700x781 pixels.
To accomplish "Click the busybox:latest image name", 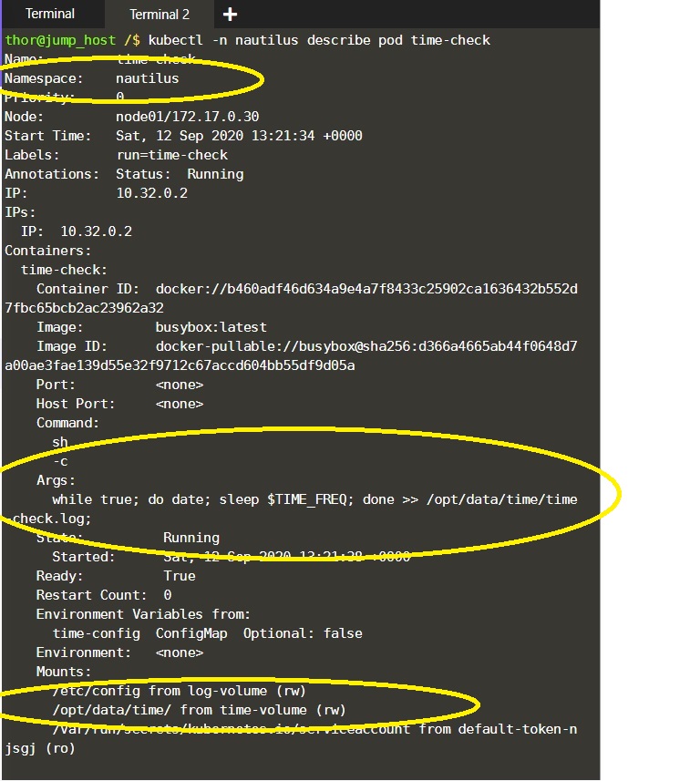I will 211,327.
